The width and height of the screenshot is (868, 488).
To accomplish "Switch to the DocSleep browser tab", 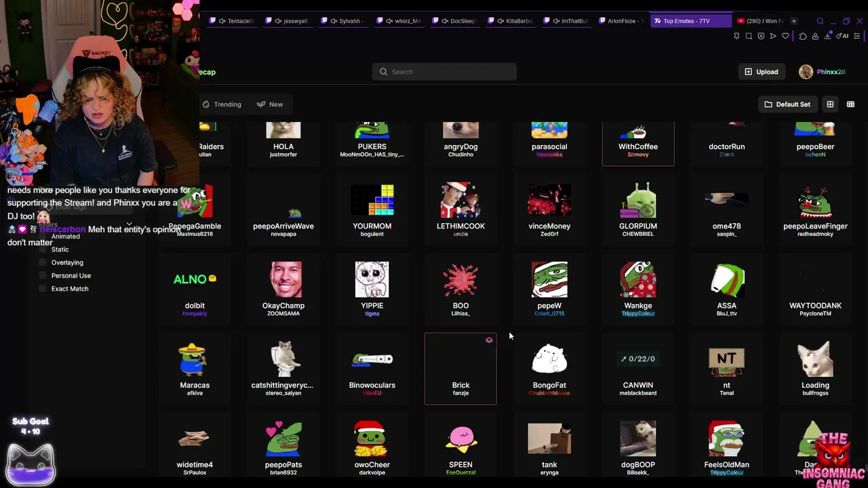I will (454, 21).
